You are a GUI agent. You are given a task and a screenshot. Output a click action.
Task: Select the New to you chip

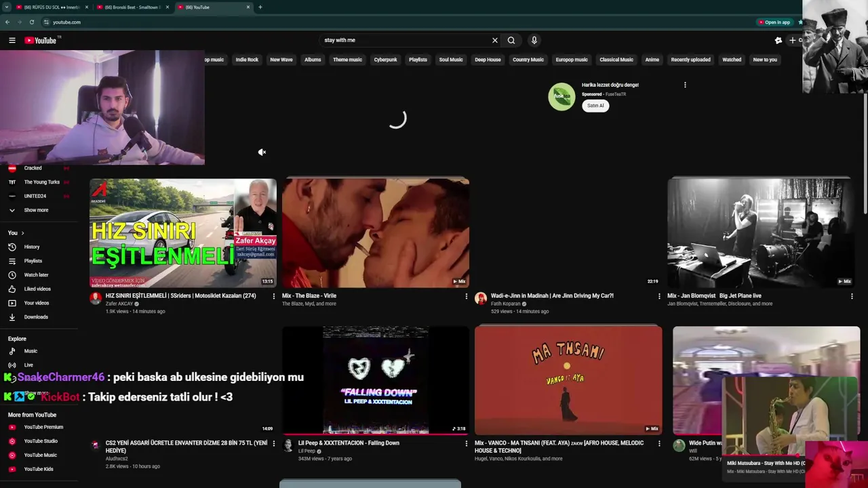point(765,60)
